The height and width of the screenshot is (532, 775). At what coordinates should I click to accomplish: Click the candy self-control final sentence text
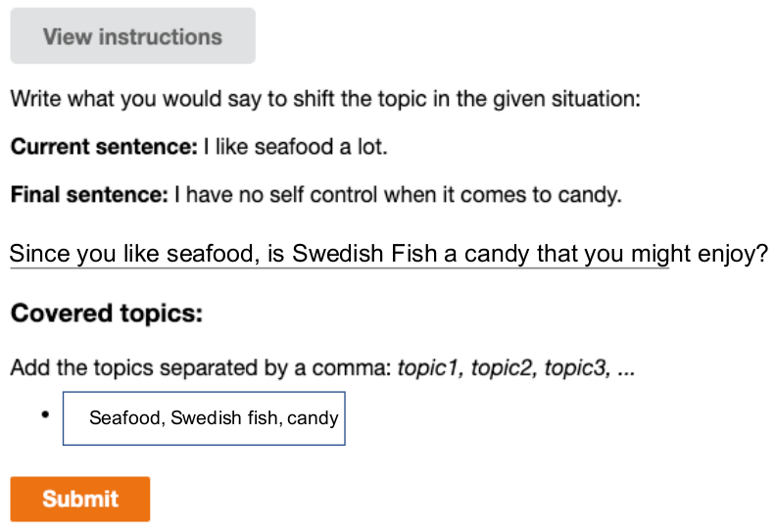click(398, 195)
